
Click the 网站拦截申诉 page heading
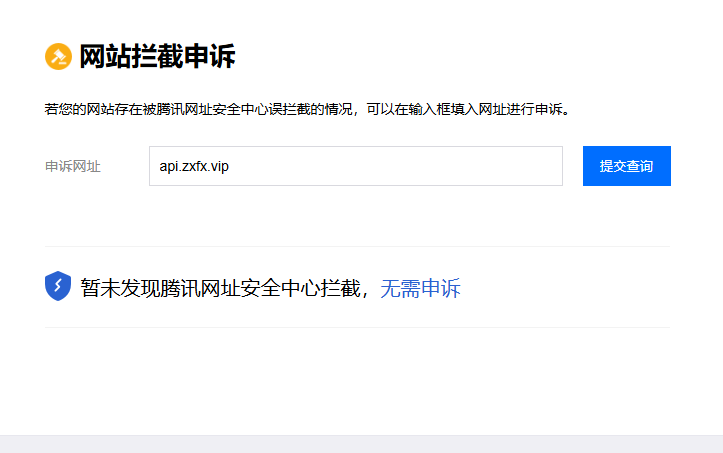pyautogui.click(x=157, y=56)
